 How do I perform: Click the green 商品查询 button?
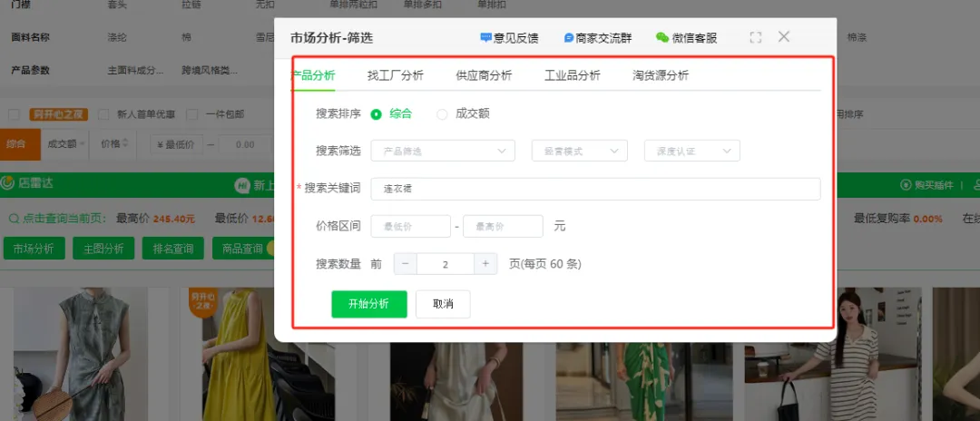point(242,248)
